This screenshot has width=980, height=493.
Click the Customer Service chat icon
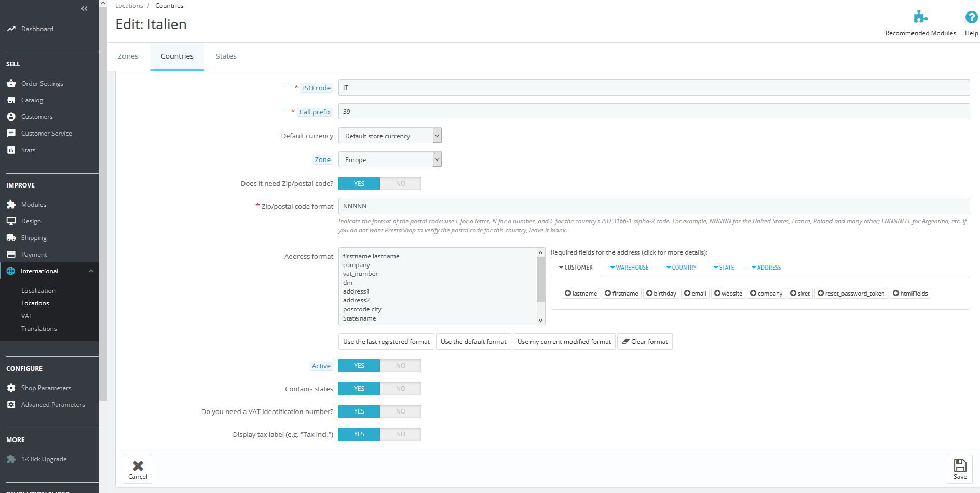click(11, 133)
